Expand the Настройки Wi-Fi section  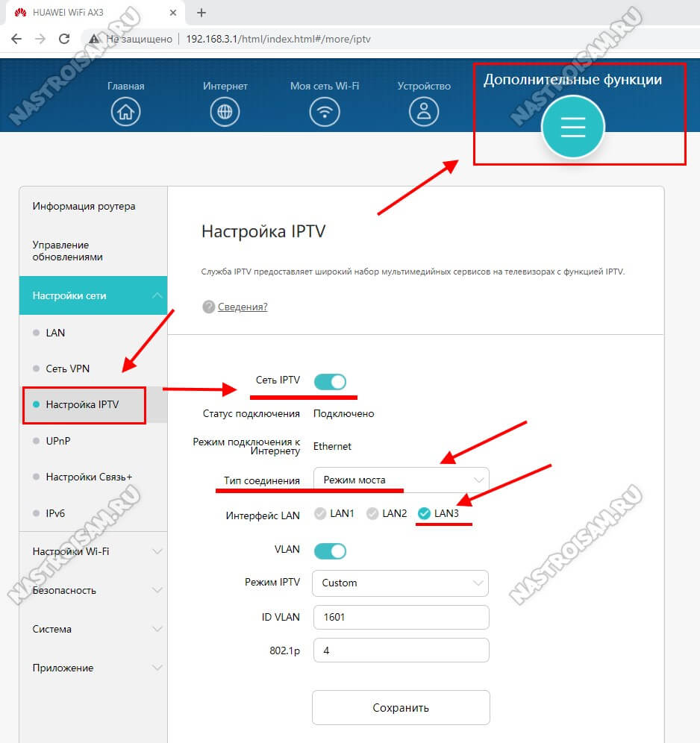click(x=93, y=551)
